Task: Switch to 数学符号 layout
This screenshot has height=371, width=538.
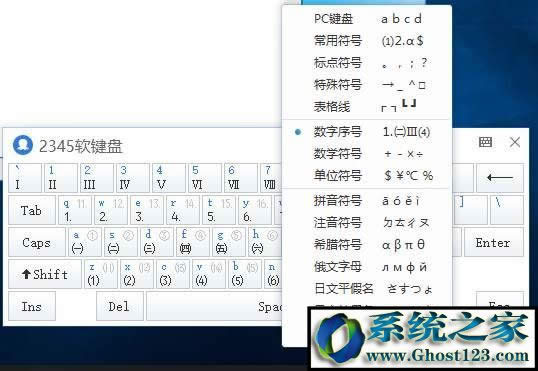Action: pos(366,153)
